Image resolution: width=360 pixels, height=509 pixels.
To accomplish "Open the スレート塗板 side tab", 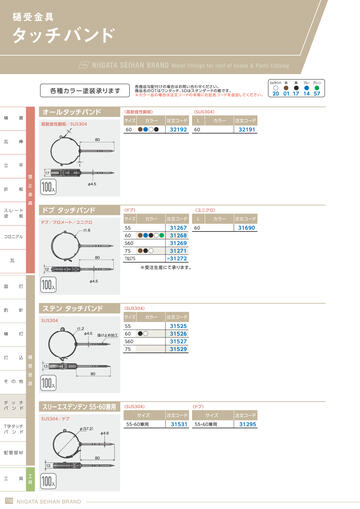I will (13, 213).
